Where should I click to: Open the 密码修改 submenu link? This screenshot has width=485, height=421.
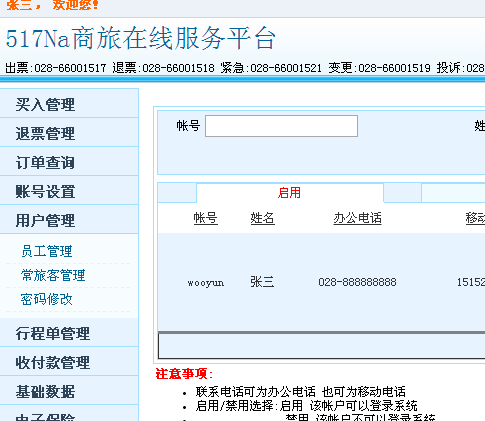point(47,299)
